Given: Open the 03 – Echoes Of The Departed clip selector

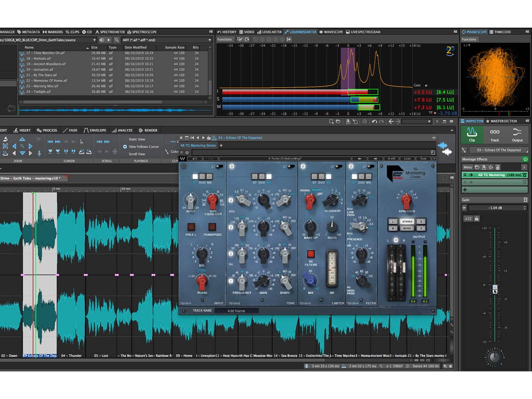Looking at the screenshot, I should pyautogui.click(x=499, y=150).
